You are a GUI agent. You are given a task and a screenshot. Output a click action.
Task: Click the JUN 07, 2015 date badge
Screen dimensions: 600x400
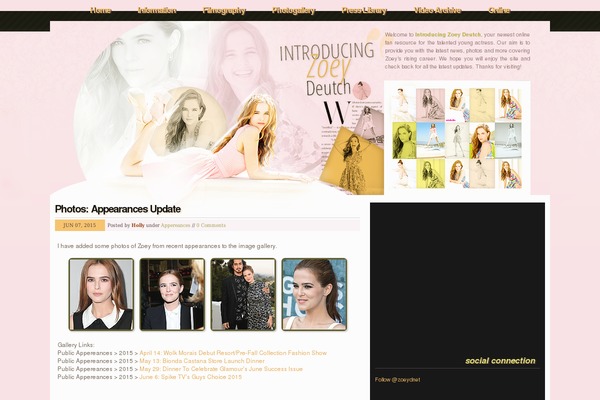[80, 225]
